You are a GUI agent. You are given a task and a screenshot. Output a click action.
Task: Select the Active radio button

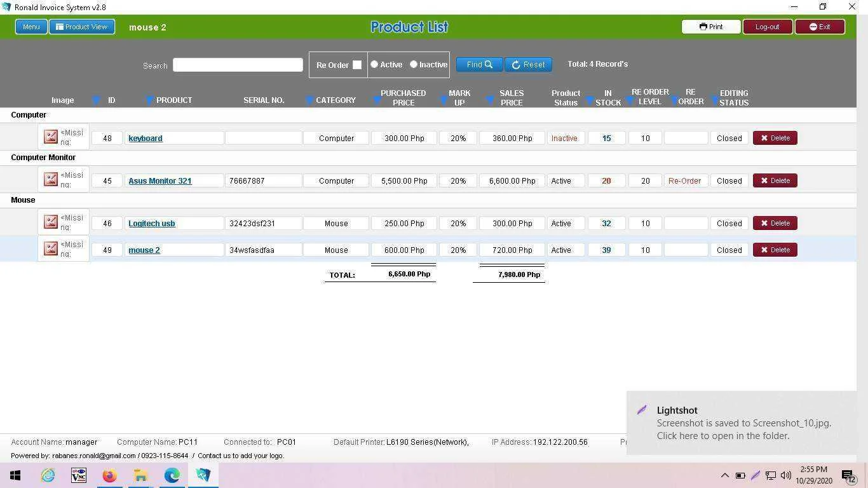374,64
